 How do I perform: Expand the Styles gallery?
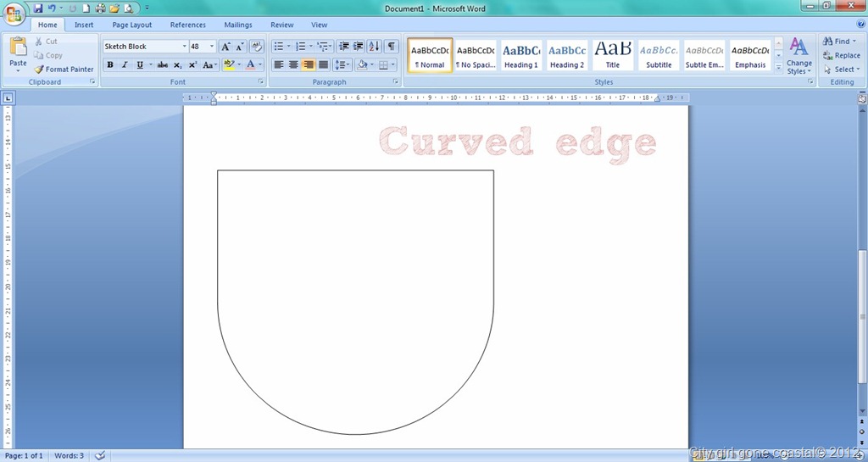[778, 68]
